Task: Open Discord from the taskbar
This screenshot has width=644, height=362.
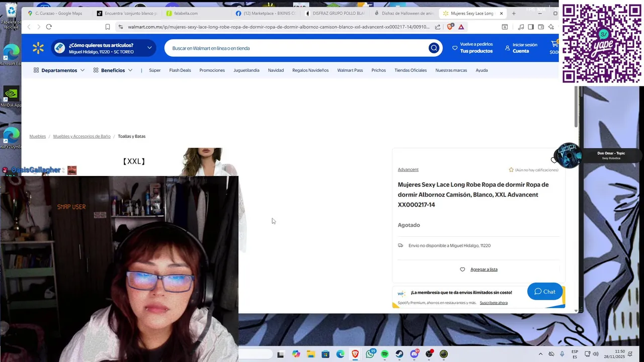Action: [x=414, y=354]
